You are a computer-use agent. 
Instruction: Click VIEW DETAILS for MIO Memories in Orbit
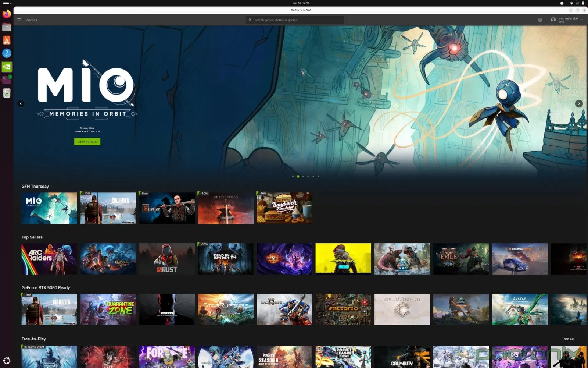[87, 142]
